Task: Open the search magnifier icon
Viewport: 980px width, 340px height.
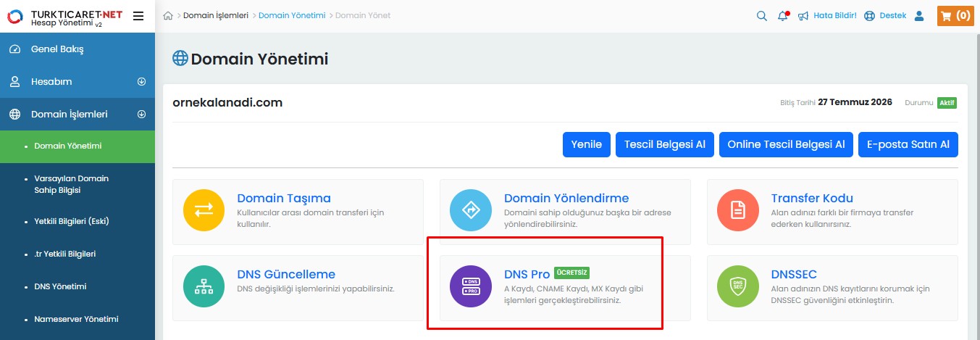Action: 762,16
